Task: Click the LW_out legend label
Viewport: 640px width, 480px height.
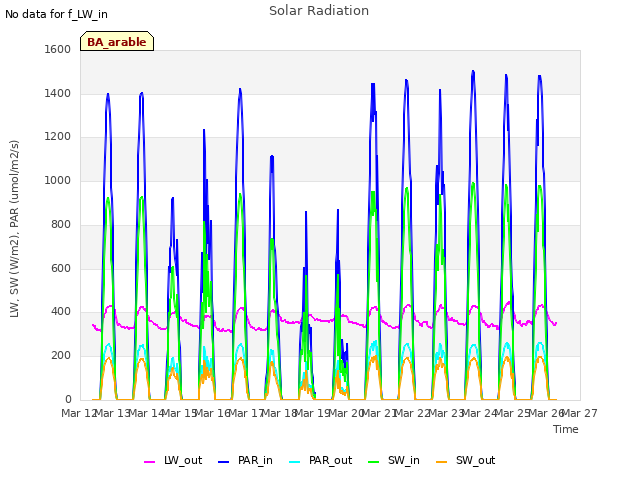Action: tap(183, 460)
